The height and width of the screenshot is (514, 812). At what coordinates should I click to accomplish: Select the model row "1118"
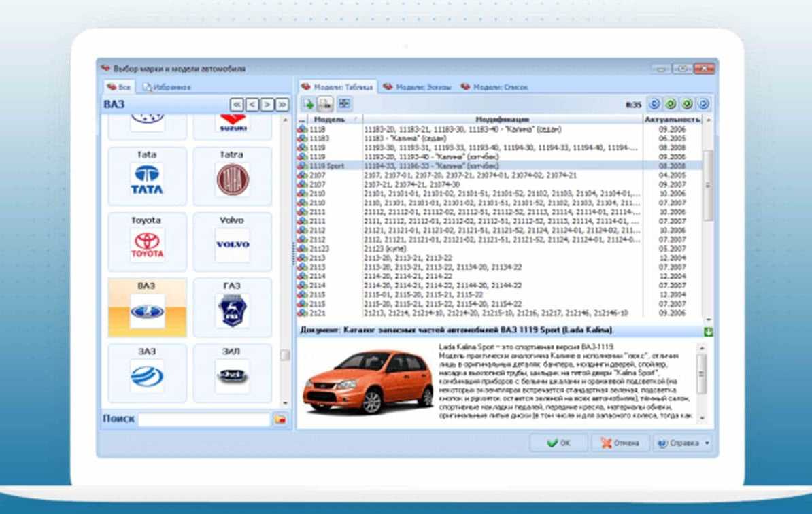[499, 129]
